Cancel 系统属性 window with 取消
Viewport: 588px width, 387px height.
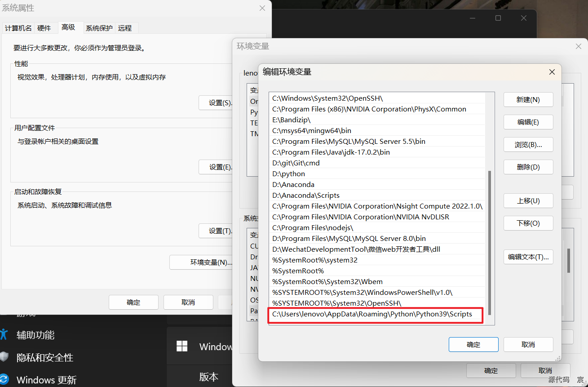click(188, 302)
